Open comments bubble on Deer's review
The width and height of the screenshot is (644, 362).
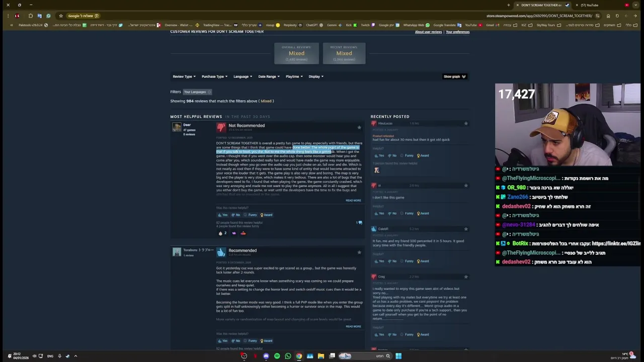[x=359, y=222]
